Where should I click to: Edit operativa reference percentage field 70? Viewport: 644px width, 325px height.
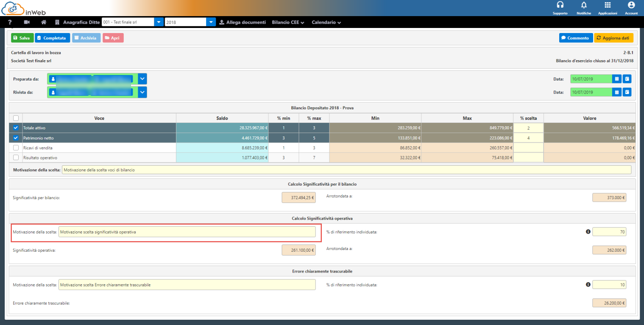(609, 232)
